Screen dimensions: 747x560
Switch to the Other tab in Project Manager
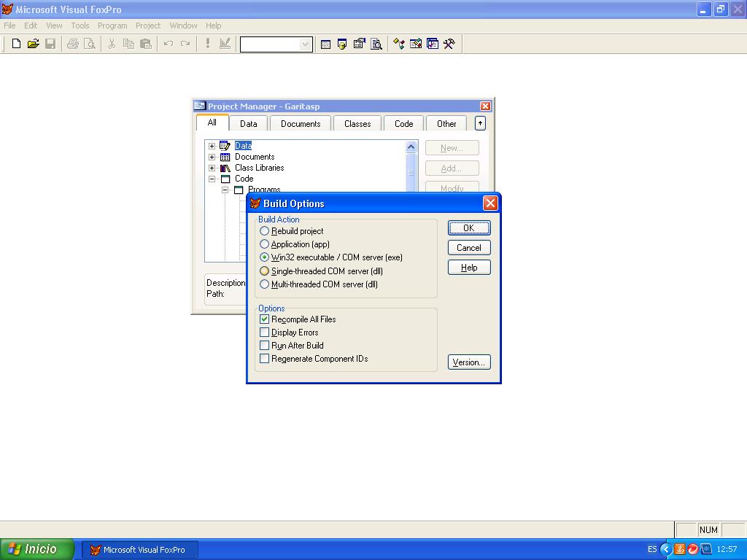(x=446, y=124)
